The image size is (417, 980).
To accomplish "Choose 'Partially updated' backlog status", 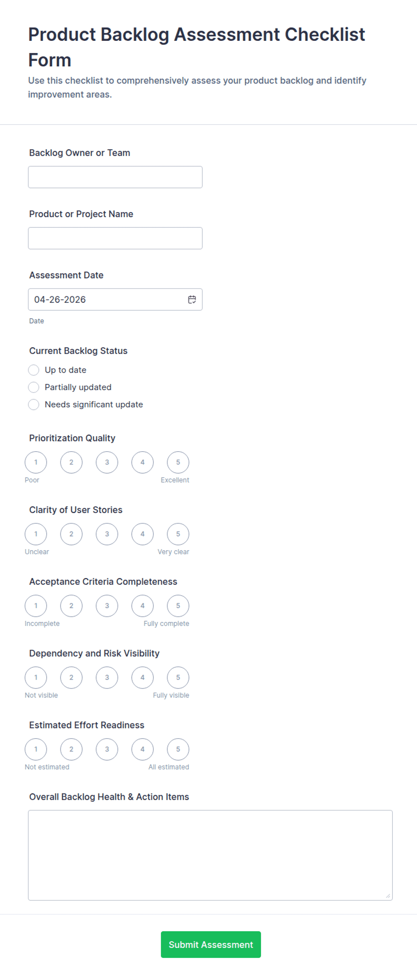I will click(34, 387).
